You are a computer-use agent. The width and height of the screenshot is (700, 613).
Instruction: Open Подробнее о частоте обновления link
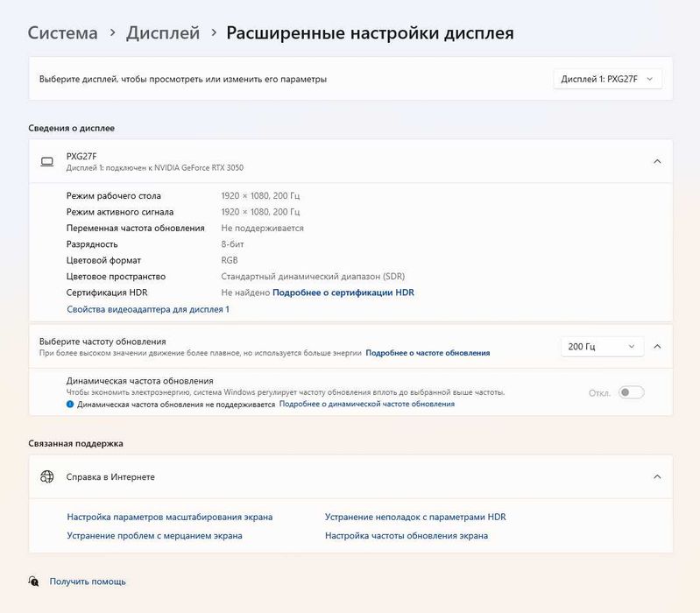click(428, 353)
